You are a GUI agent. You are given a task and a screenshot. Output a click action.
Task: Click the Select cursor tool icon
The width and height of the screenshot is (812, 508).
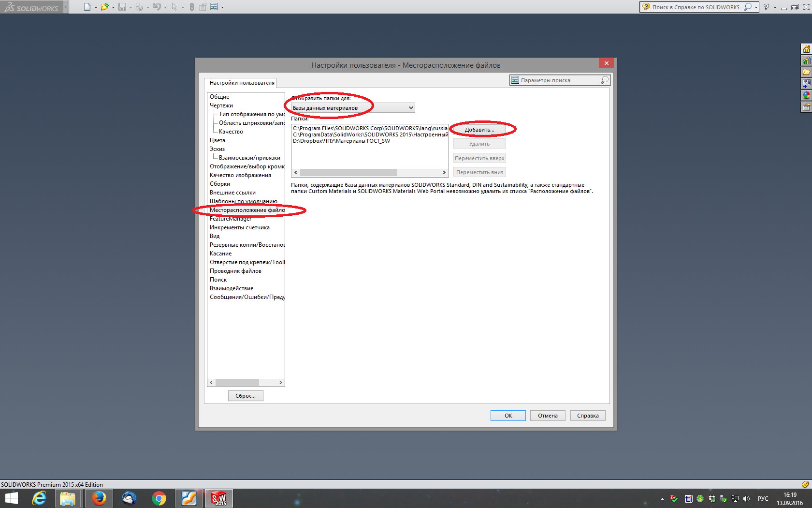click(x=174, y=7)
